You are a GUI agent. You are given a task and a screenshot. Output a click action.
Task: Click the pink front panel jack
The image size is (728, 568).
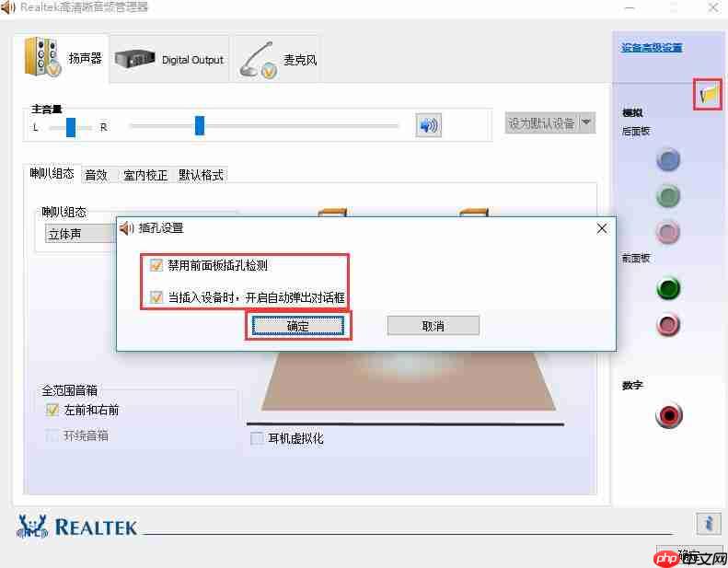[668, 325]
